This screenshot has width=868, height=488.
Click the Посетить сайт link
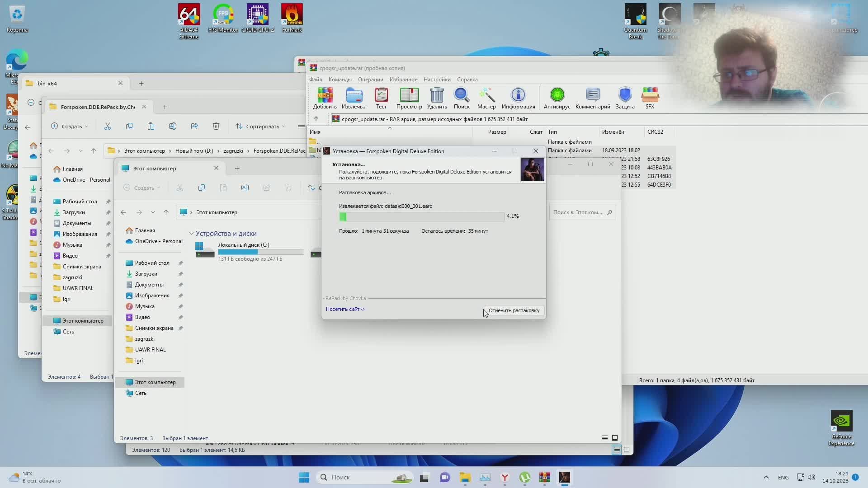coord(345,309)
